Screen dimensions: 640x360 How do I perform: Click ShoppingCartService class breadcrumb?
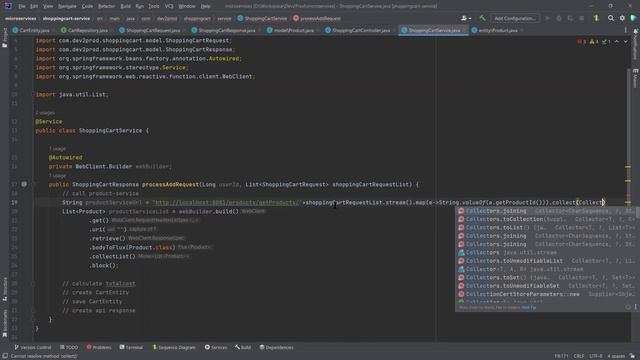pyautogui.click(x=262, y=18)
